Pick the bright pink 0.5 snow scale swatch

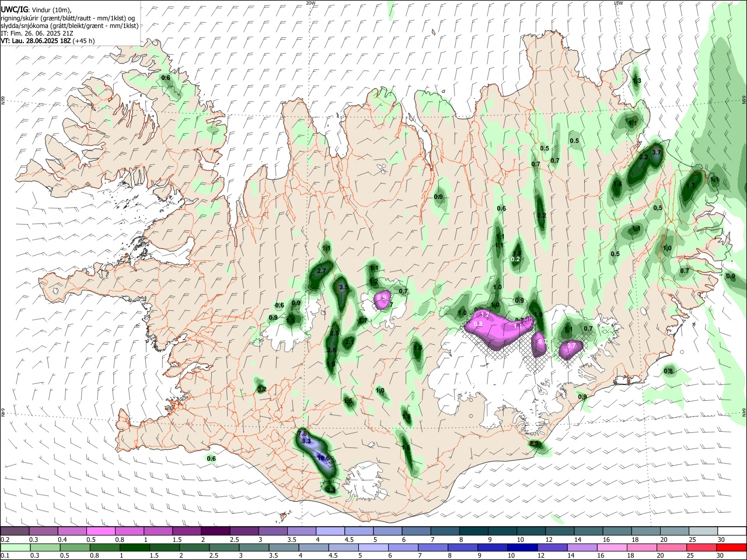(x=101, y=531)
